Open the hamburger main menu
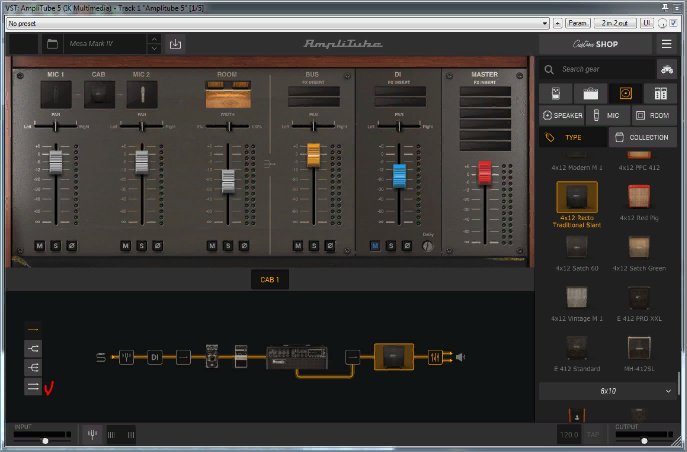The width and height of the screenshot is (687, 452). click(666, 44)
